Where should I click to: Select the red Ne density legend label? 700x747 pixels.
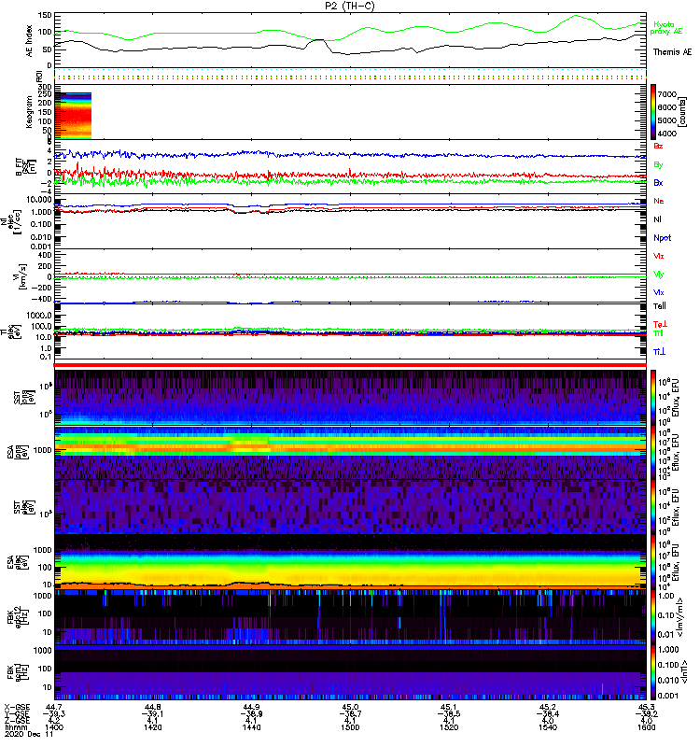point(659,201)
